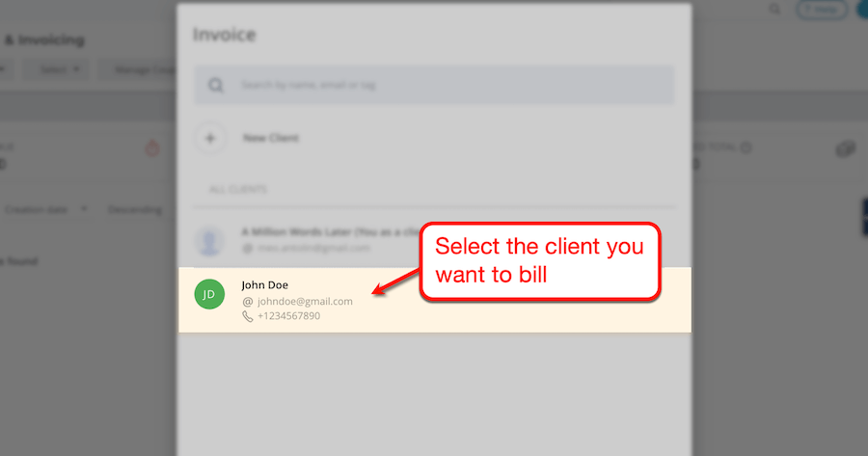Screen dimensions: 868x456
Task: Click the info icon next to the total label
Action: tap(746, 148)
